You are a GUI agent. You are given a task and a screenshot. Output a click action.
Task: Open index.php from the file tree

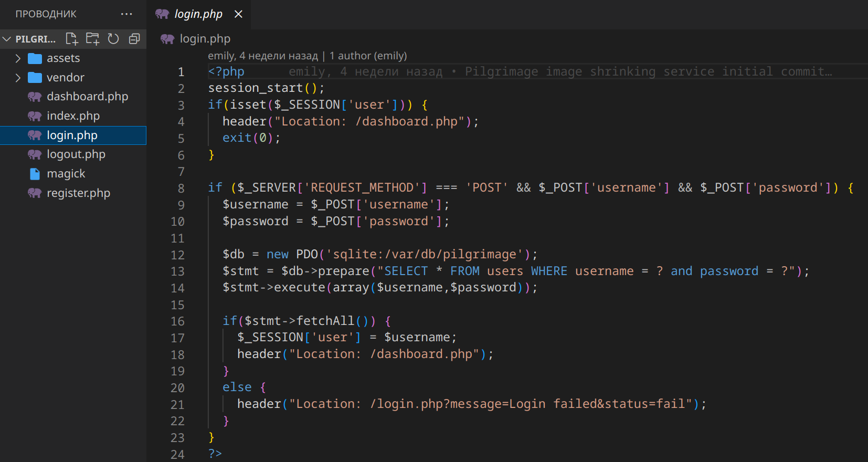point(73,116)
